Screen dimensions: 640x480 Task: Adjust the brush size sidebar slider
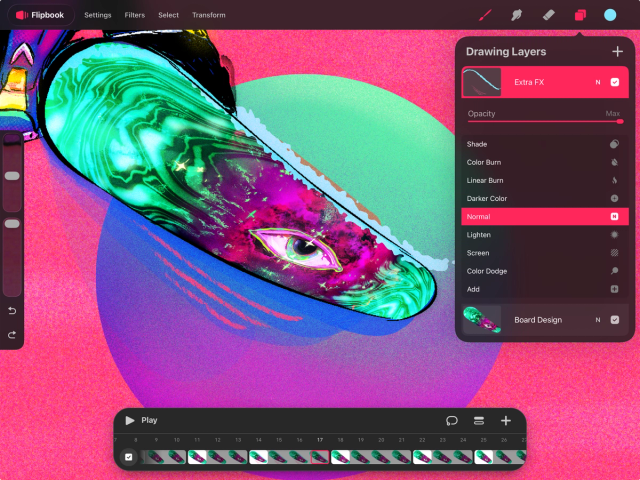tap(12, 173)
